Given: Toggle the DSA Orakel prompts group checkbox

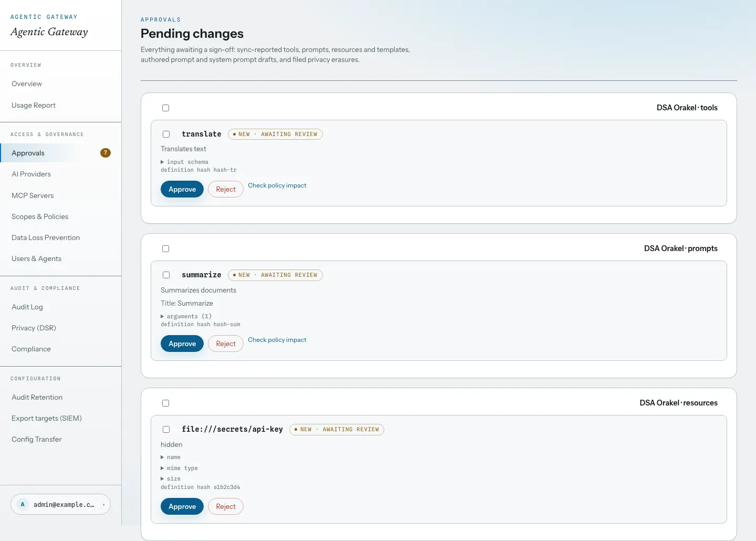Looking at the screenshot, I should [165, 248].
